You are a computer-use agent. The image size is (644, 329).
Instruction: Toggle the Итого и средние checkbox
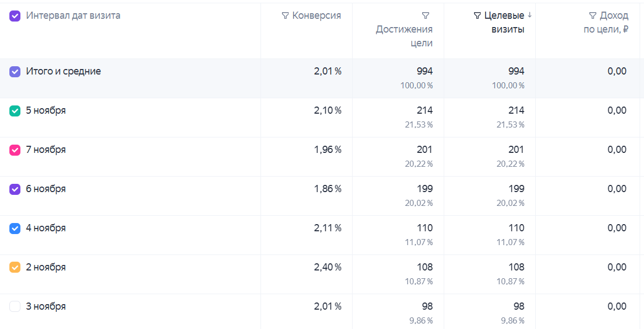pos(15,71)
